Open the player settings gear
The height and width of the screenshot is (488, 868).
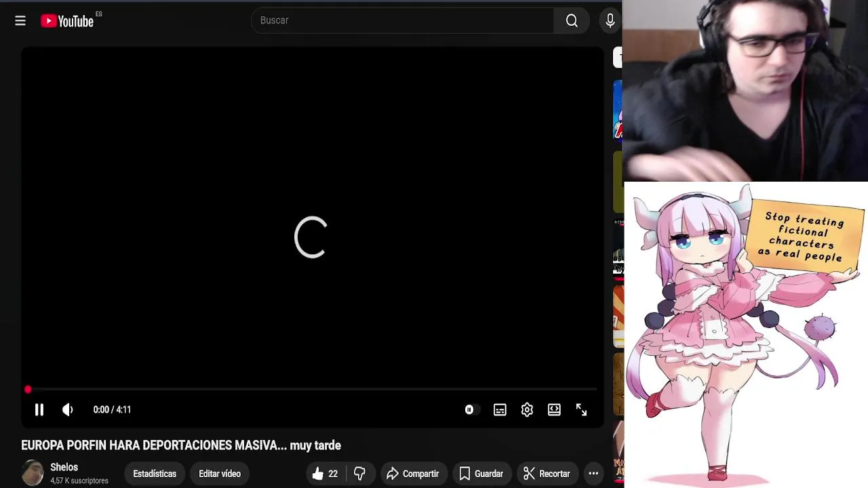[x=527, y=409]
